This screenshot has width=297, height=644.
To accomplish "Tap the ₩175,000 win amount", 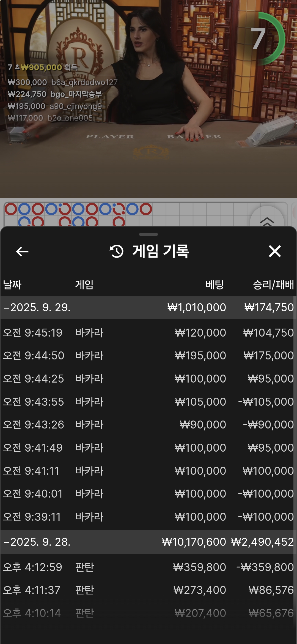I will [x=268, y=356].
